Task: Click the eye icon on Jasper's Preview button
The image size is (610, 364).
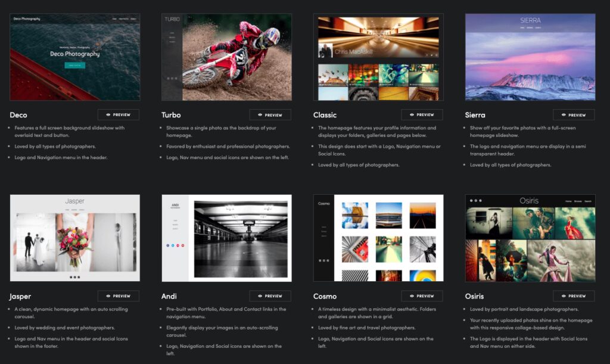Action: [108, 296]
